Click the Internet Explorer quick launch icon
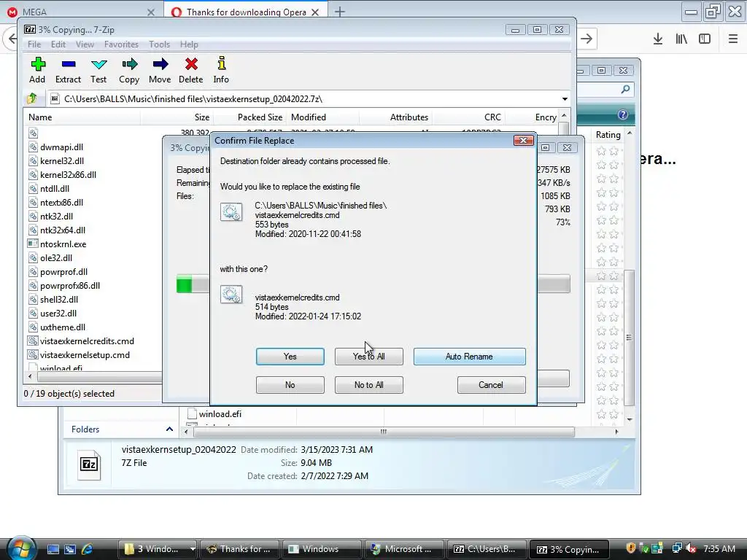747x560 pixels. [x=88, y=549]
